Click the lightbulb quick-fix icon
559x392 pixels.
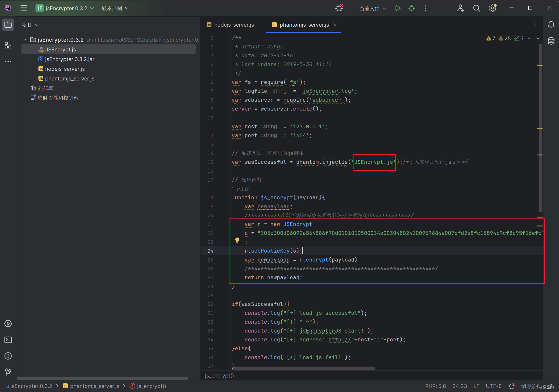click(237, 240)
